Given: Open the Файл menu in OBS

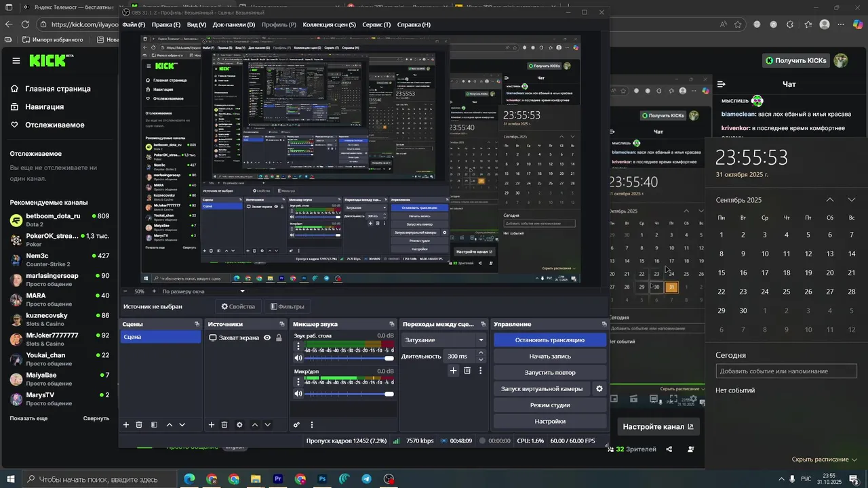Looking at the screenshot, I should point(134,25).
